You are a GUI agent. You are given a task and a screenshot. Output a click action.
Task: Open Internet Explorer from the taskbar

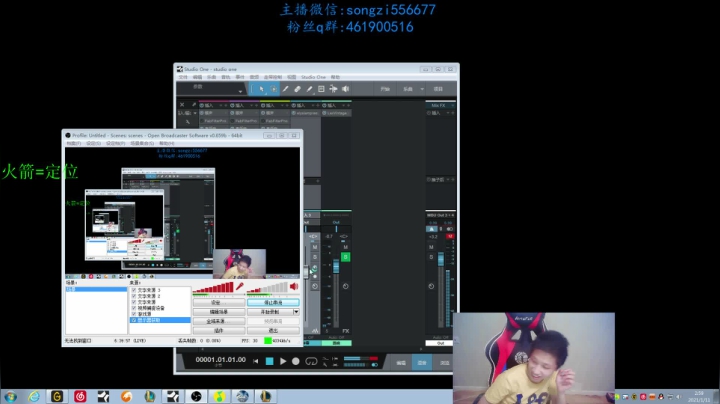(x=34, y=396)
